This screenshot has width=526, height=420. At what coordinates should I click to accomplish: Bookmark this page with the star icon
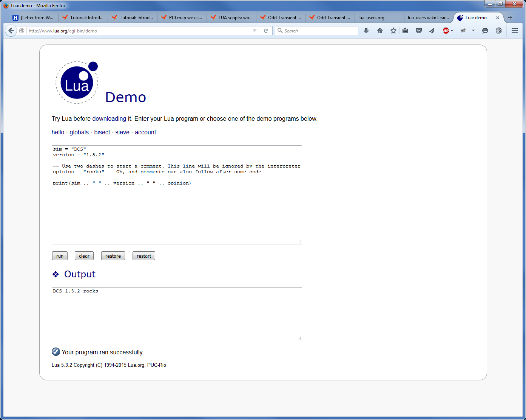393,31
